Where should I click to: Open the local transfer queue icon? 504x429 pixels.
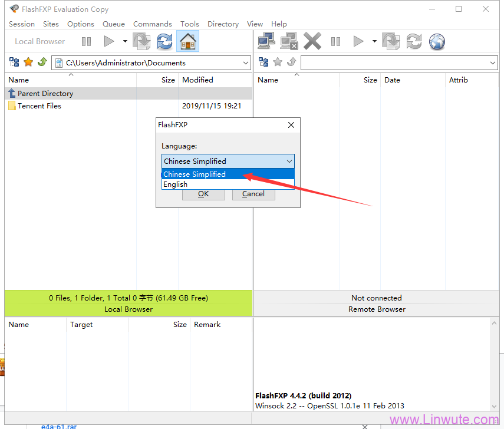[x=141, y=41]
